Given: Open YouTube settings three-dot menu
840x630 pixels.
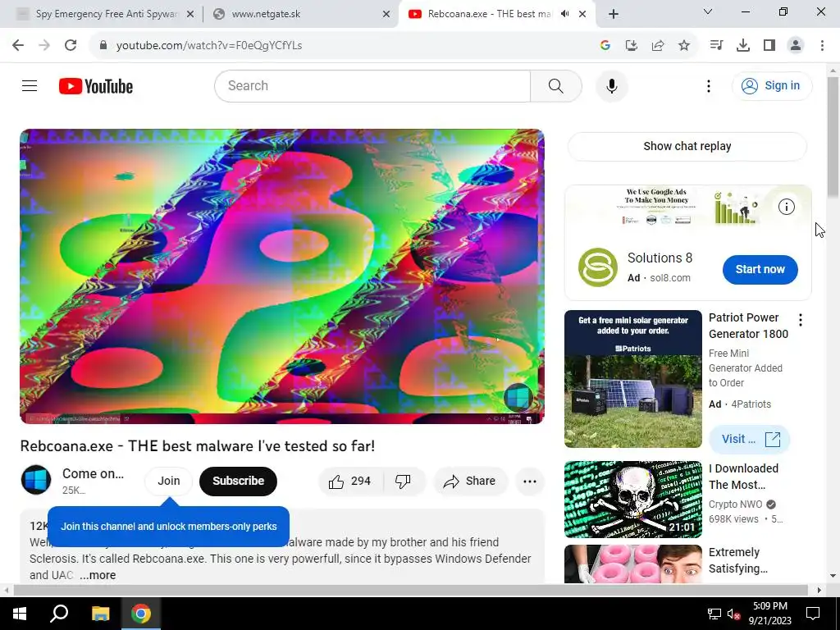Looking at the screenshot, I should click(708, 85).
